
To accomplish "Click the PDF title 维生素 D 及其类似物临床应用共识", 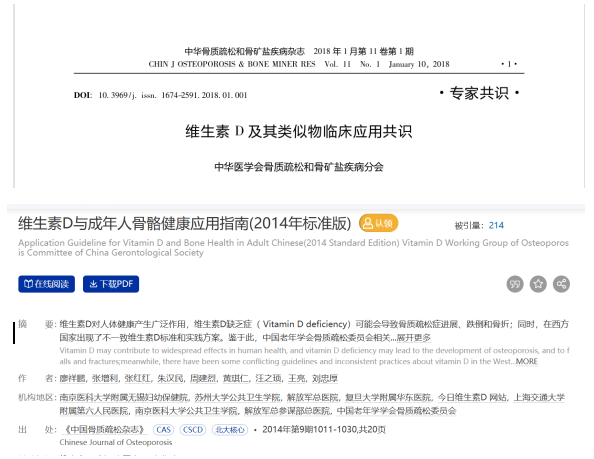I will pos(299,131).
